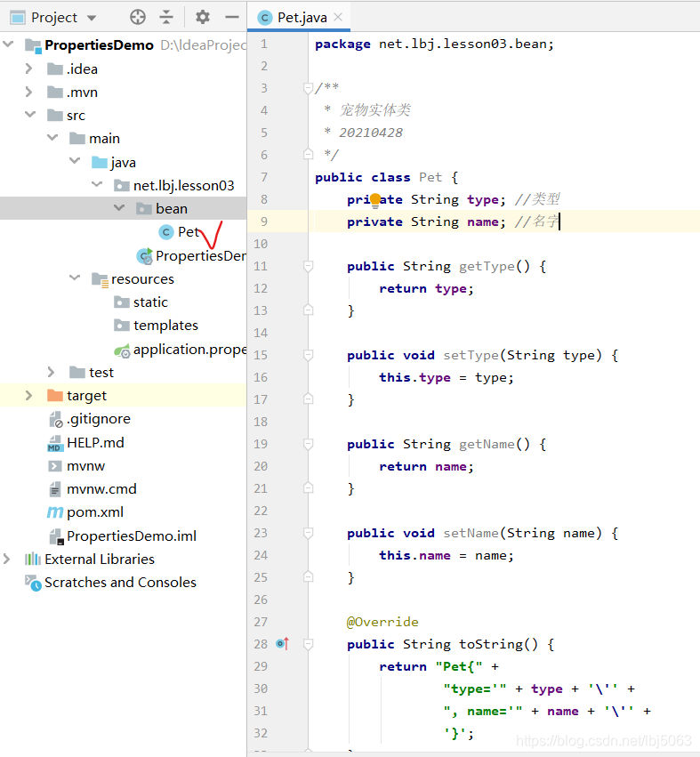
Task: Collapse the java source folder
Action: (75, 161)
